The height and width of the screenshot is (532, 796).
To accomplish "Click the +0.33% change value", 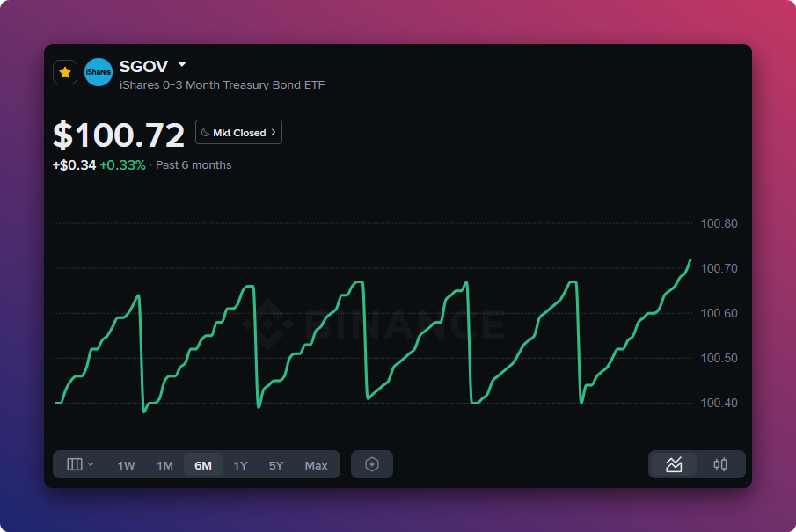I will click(123, 165).
